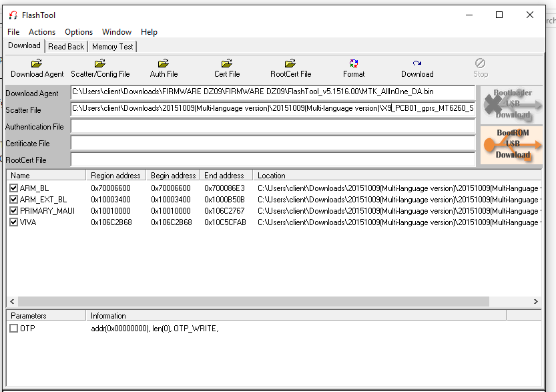Open the Download Agent folder icon
556x392 pixels.
tap(37, 63)
